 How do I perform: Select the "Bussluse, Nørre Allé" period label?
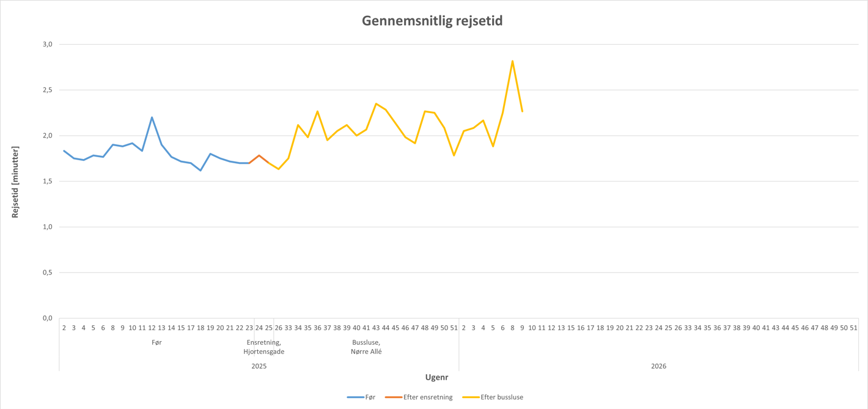[x=366, y=347]
